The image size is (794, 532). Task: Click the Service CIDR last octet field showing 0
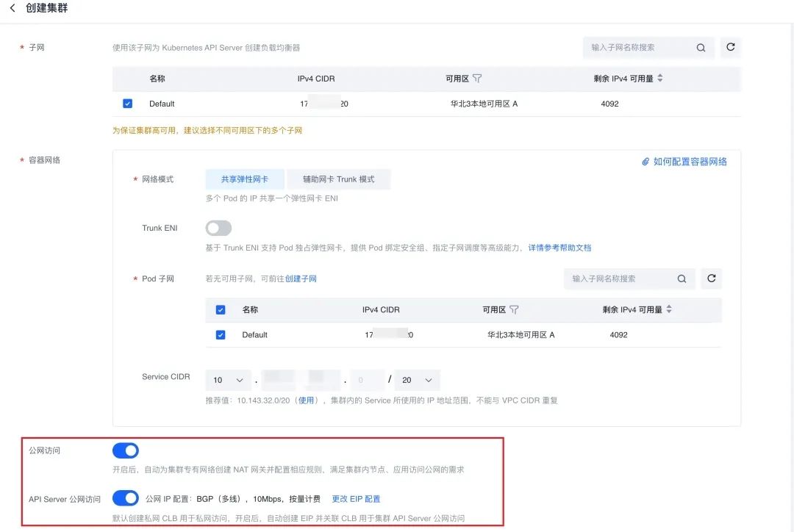click(x=367, y=380)
